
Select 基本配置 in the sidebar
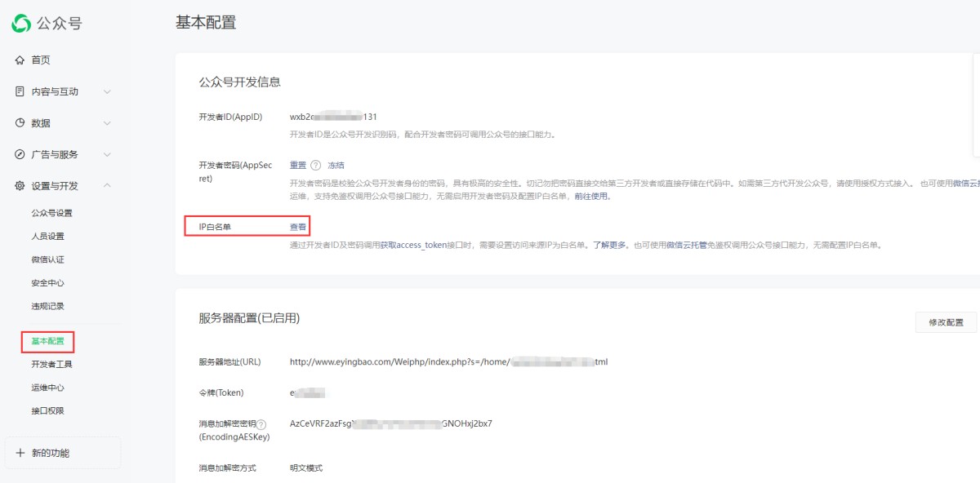tap(47, 341)
